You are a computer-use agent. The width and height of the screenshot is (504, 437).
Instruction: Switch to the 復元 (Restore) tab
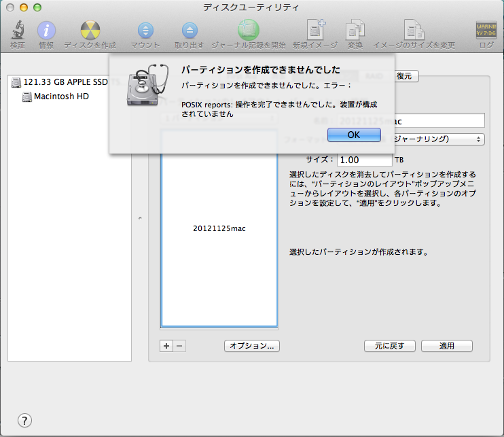click(x=404, y=76)
